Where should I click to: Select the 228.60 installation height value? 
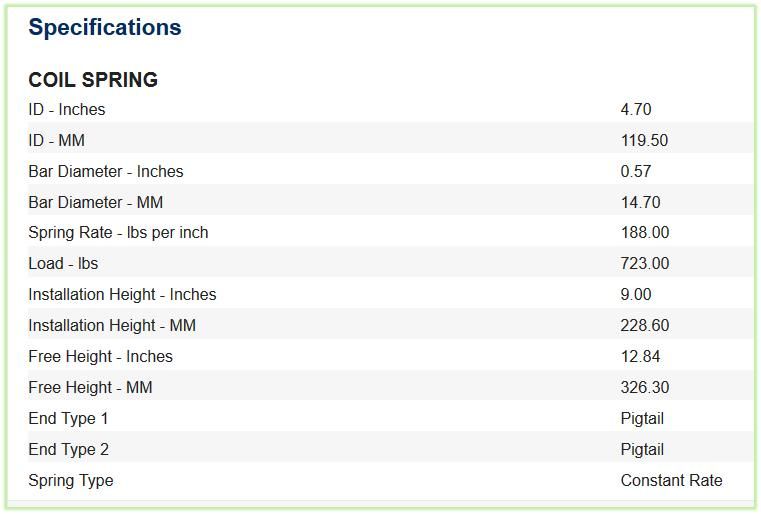[x=645, y=326]
